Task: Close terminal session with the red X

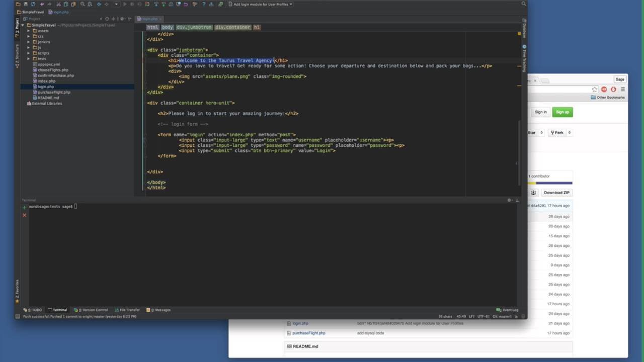Action: 24,215
